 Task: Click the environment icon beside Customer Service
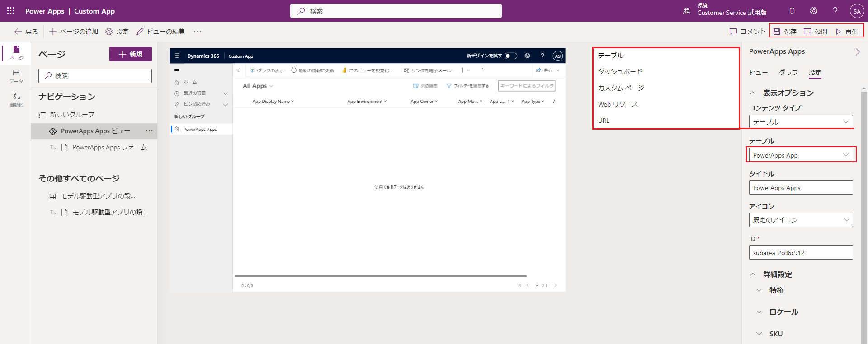pyautogui.click(x=687, y=11)
